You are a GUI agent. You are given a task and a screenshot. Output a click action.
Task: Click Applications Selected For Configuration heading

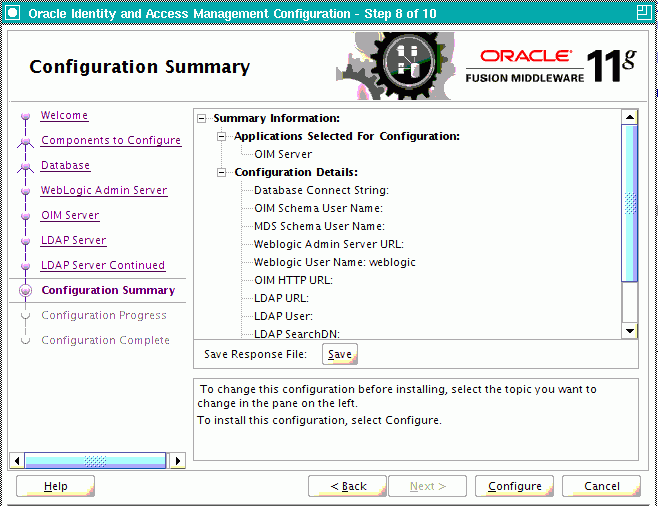coord(347,137)
